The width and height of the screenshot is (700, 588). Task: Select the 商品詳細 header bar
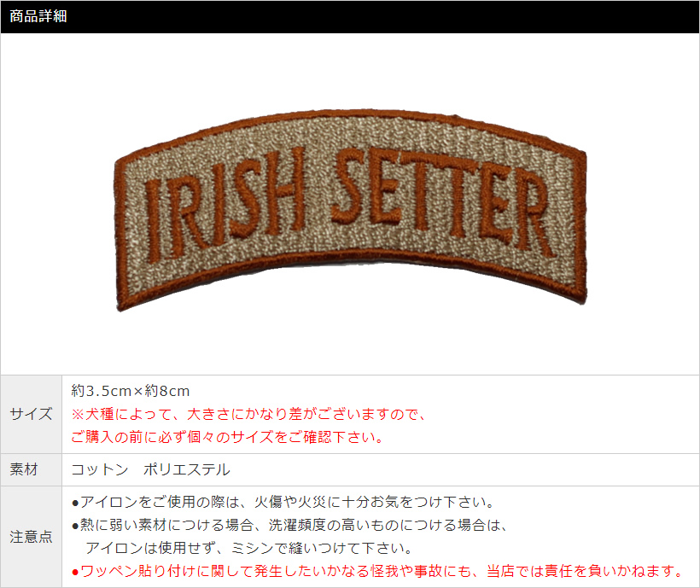tap(350, 16)
